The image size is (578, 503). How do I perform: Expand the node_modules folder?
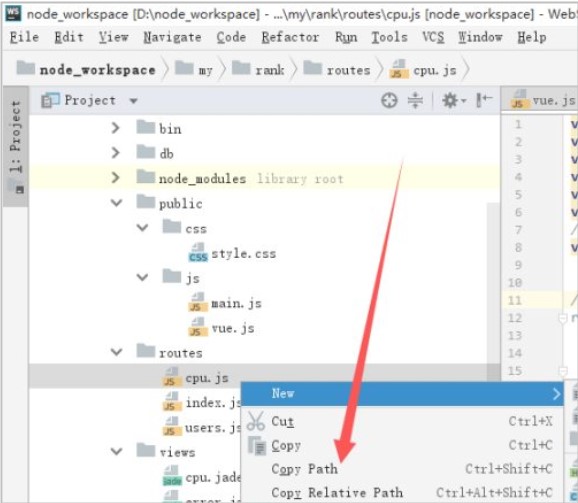pyautogui.click(x=115, y=178)
